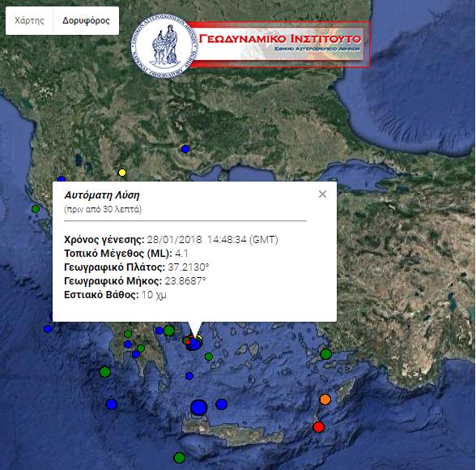Screen dimensions: 476x470
Task: Click the longitude value 23.8687°
Action: [x=185, y=280]
